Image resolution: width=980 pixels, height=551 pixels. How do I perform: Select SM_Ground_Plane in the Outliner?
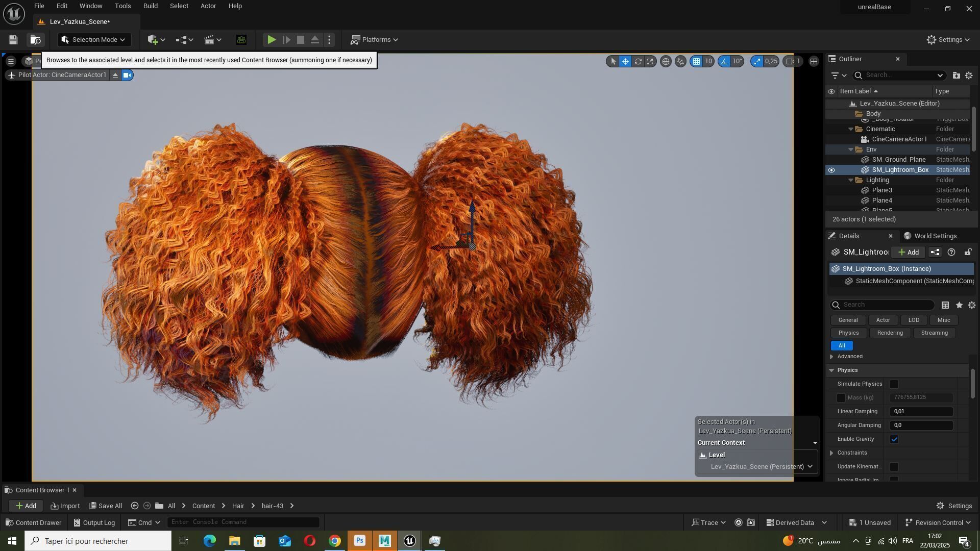pos(898,160)
